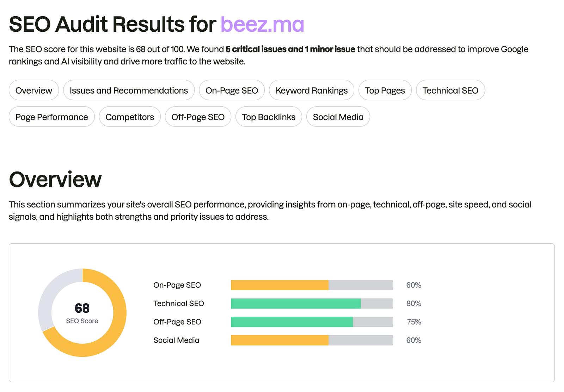This screenshot has width=564, height=392.
Task: Click the 60% label beside Social Media
Action: click(413, 340)
